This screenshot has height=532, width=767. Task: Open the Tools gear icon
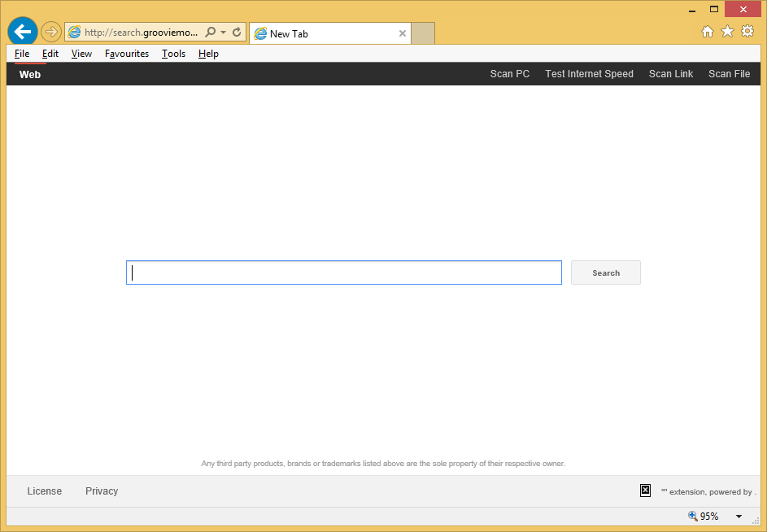[747, 32]
